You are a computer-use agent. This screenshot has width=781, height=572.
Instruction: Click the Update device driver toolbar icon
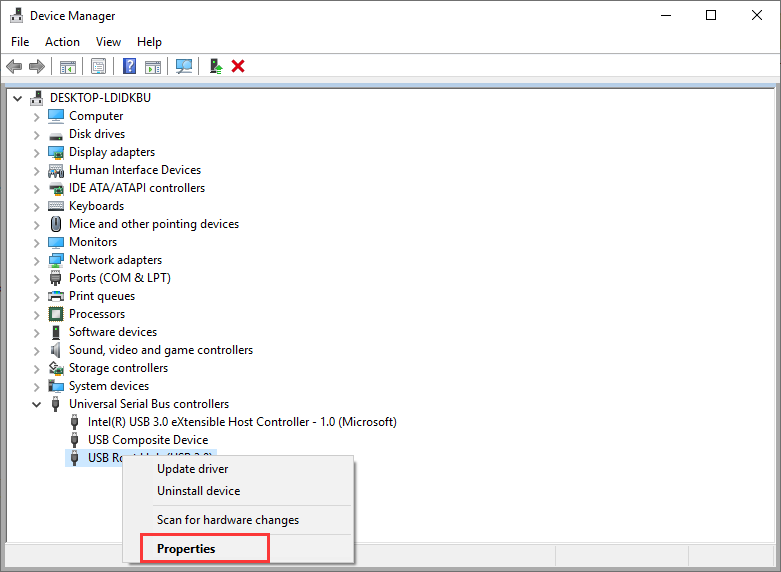coord(216,66)
